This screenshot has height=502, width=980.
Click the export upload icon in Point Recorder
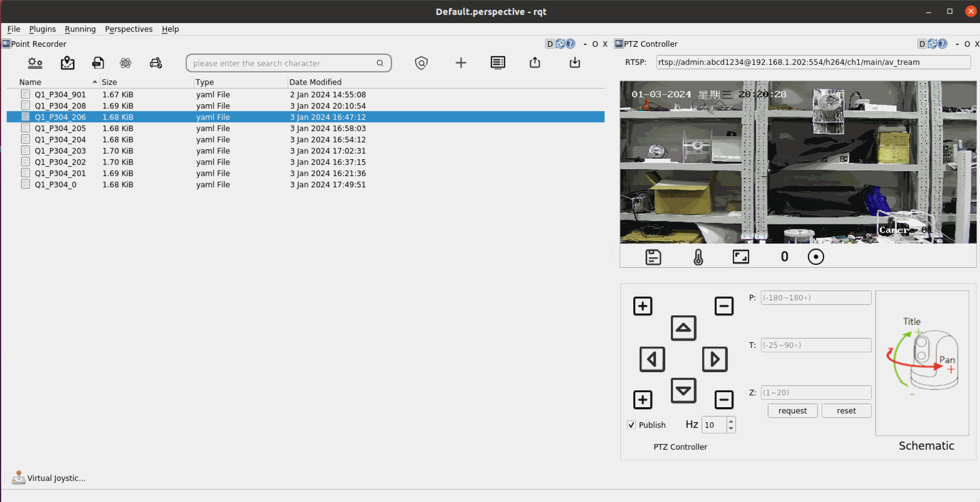click(x=534, y=63)
